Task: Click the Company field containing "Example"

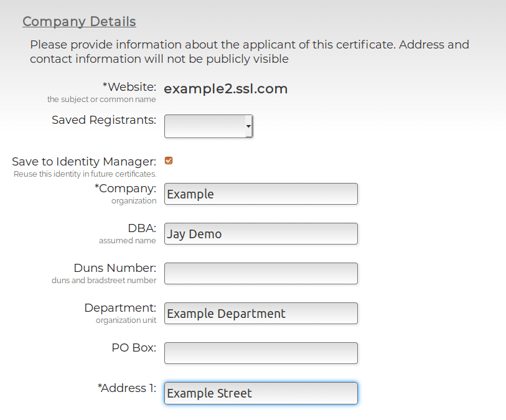Action: 261,194
